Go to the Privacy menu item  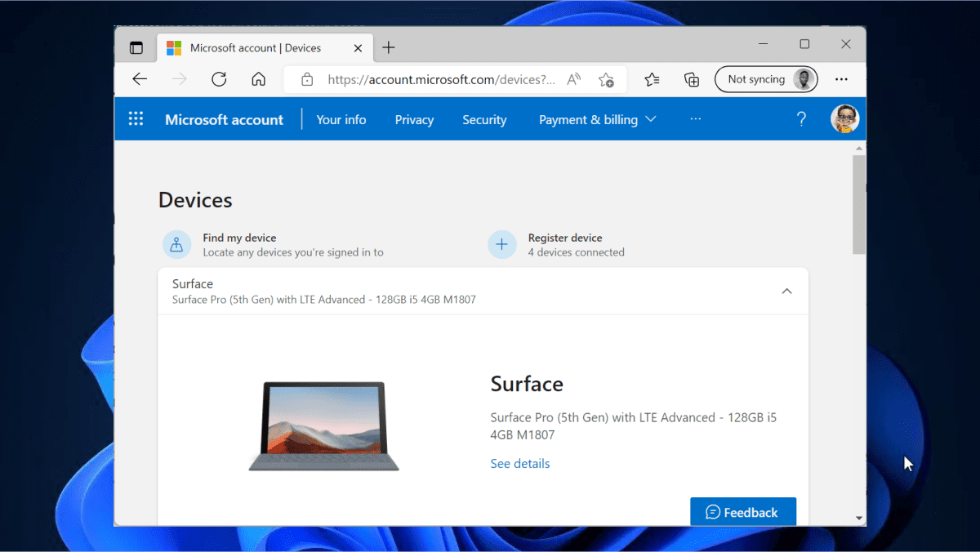(x=414, y=119)
